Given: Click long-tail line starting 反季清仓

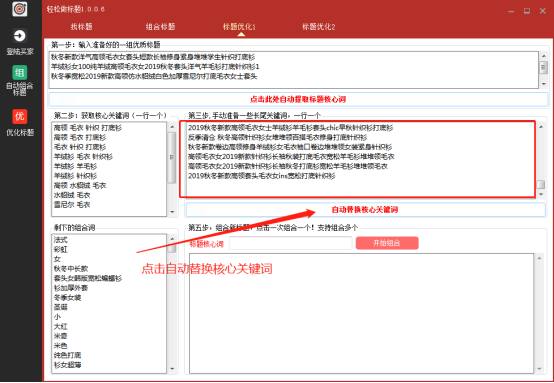Looking at the screenshot, I should coord(277,137).
